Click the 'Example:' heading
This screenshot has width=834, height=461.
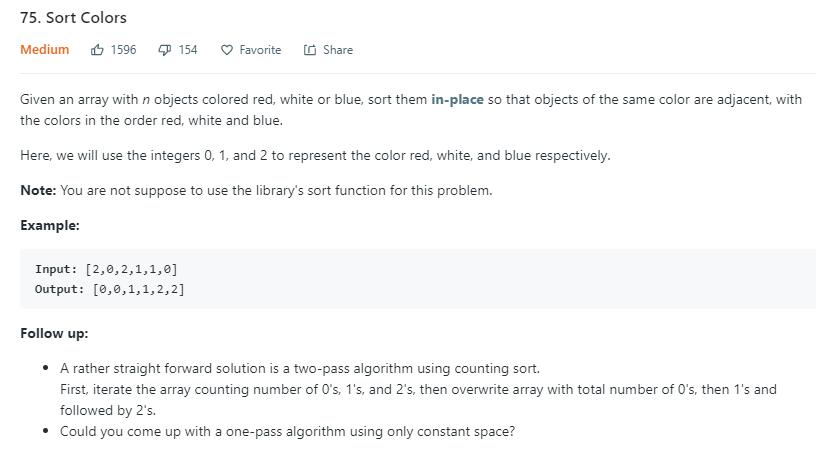click(x=50, y=226)
